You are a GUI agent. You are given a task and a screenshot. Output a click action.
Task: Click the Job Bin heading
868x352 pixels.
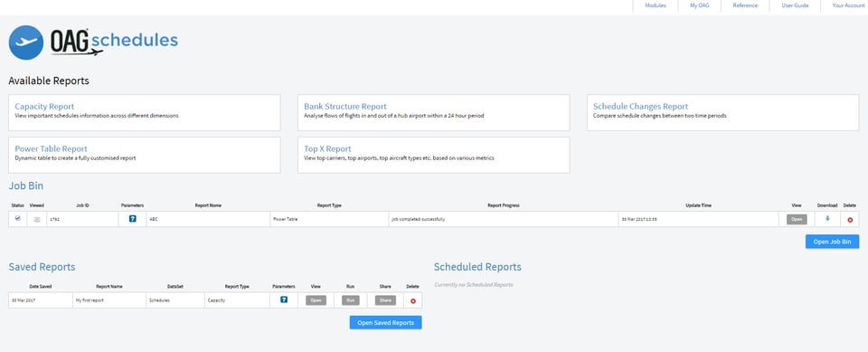(x=26, y=186)
